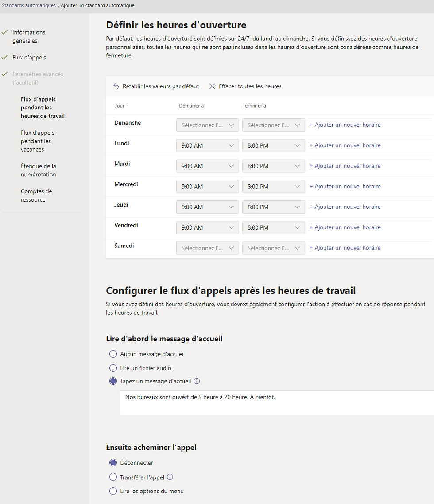Click the greeting message text field
The image size is (434, 504).
(277, 403)
